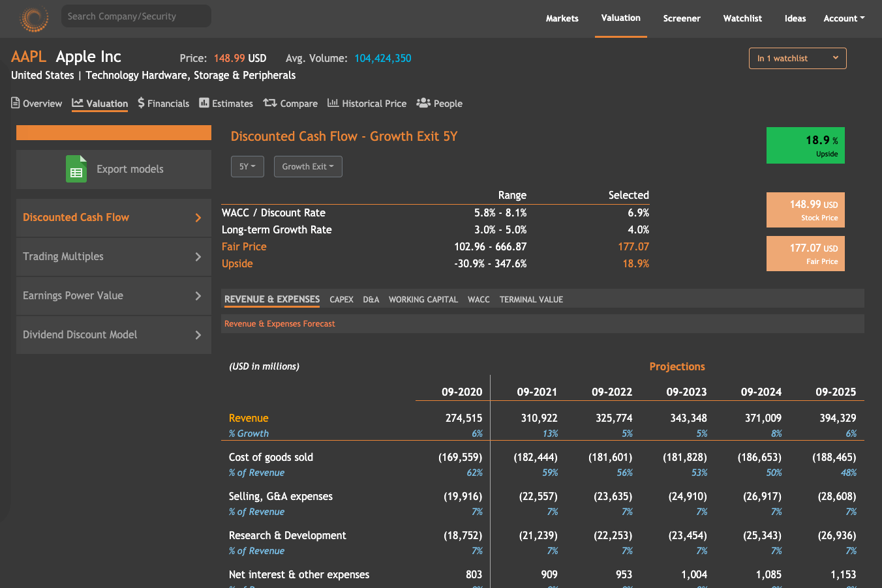Expand the Dividend Discount Model chevron
Image resolution: width=882 pixels, height=588 pixels.
(x=198, y=335)
